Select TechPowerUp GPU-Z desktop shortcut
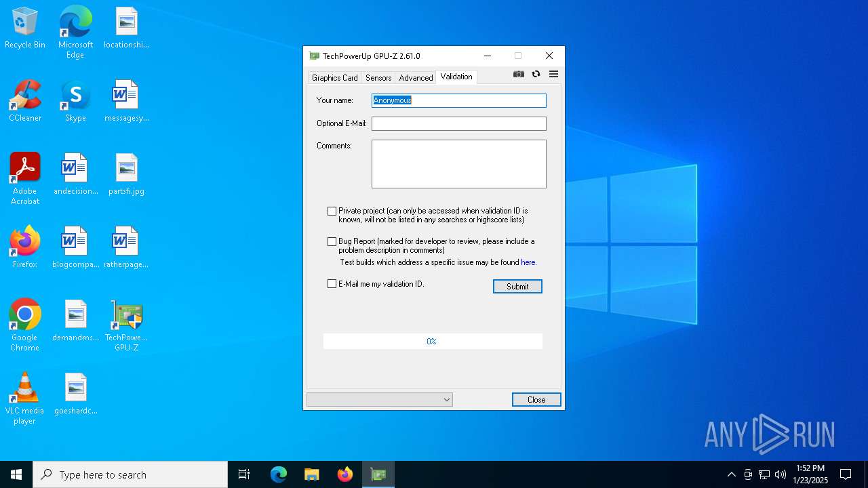Image resolution: width=868 pixels, height=488 pixels. (126, 325)
